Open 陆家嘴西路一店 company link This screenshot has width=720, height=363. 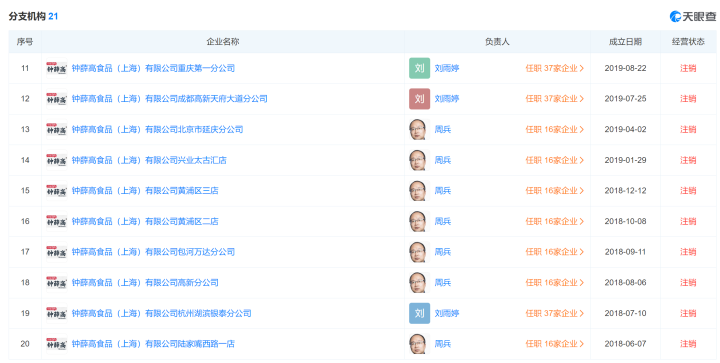pos(153,344)
